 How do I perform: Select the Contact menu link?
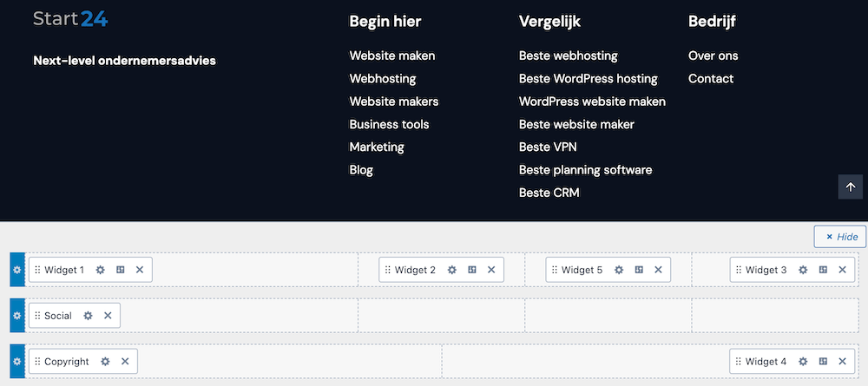pyautogui.click(x=711, y=78)
